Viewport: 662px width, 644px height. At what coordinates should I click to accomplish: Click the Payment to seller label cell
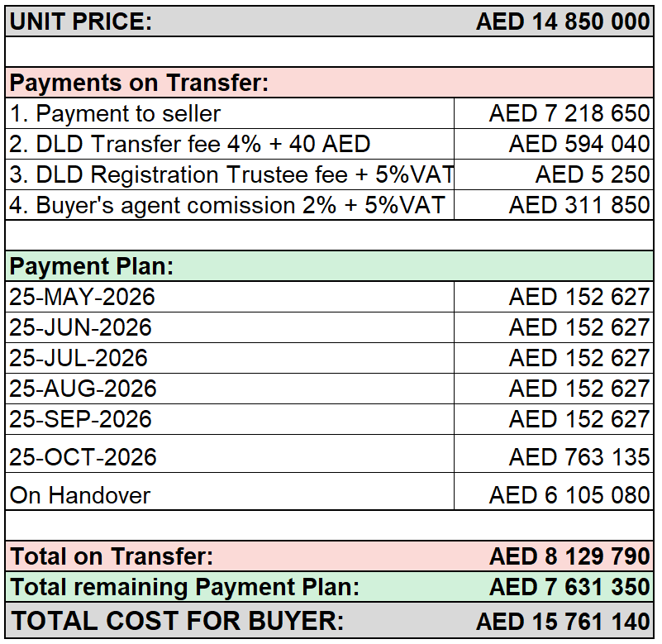(x=230, y=113)
